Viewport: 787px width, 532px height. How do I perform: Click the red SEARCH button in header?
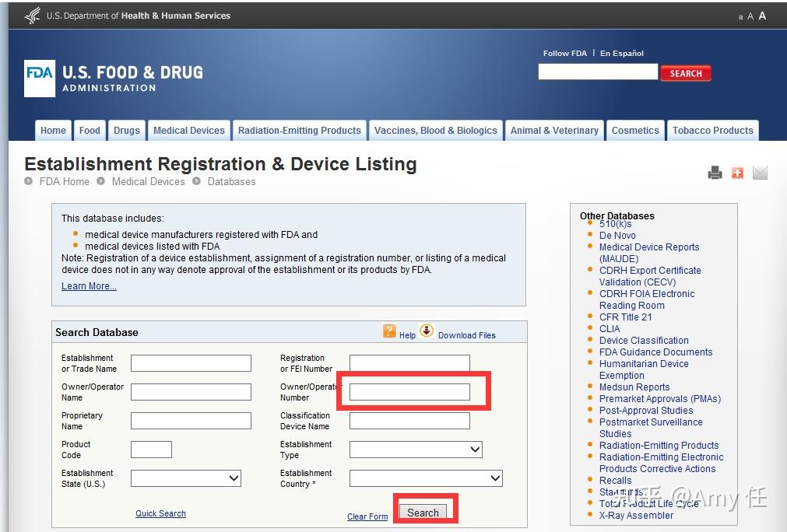(686, 73)
